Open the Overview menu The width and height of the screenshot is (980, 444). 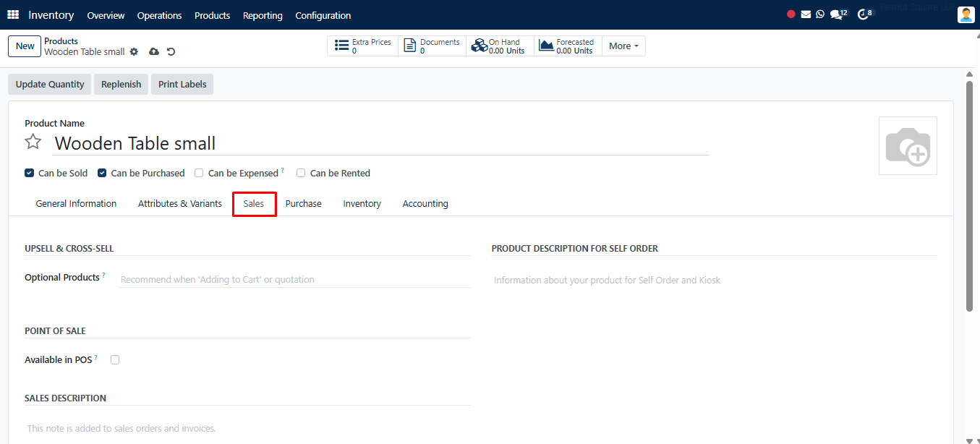106,15
